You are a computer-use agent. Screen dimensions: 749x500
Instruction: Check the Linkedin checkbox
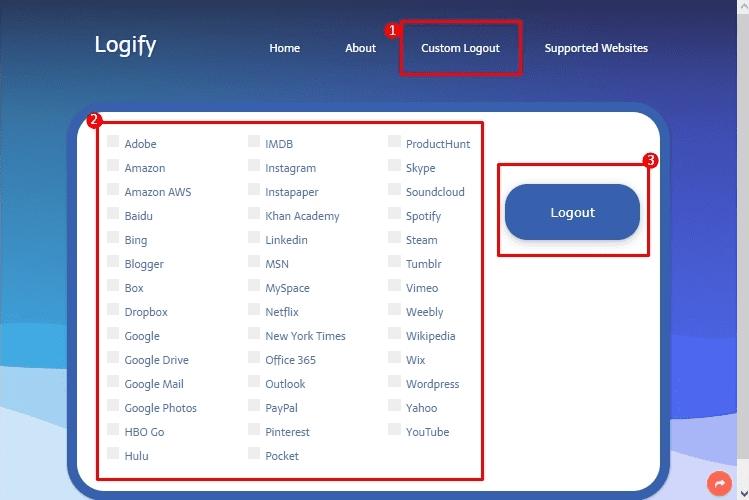click(x=254, y=237)
